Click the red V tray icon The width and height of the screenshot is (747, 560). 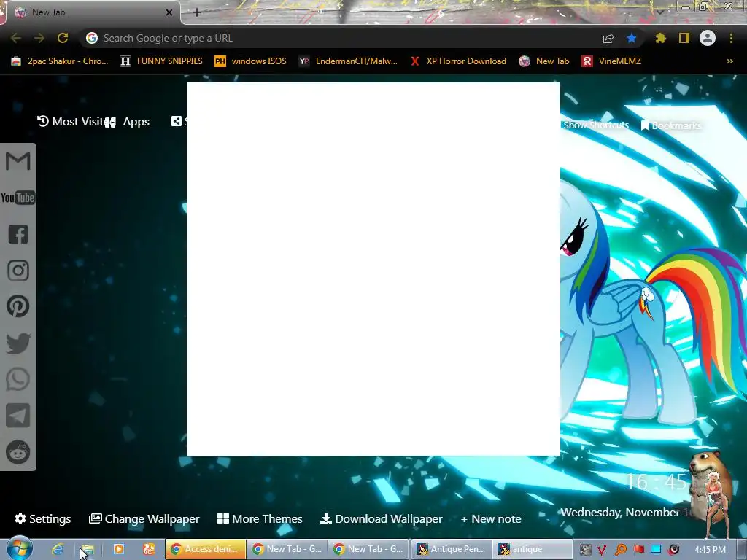[602, 550]
